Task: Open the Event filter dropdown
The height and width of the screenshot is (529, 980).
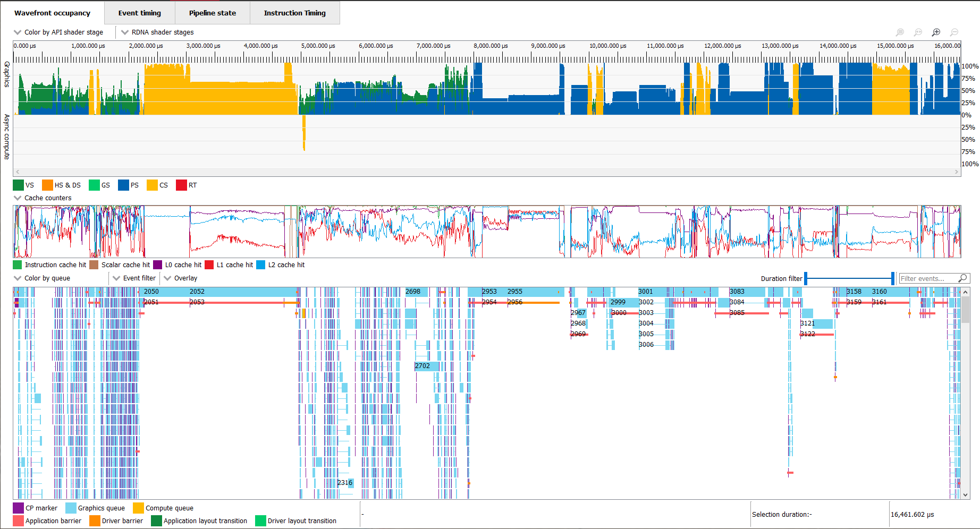Action: tap(134, 278)
